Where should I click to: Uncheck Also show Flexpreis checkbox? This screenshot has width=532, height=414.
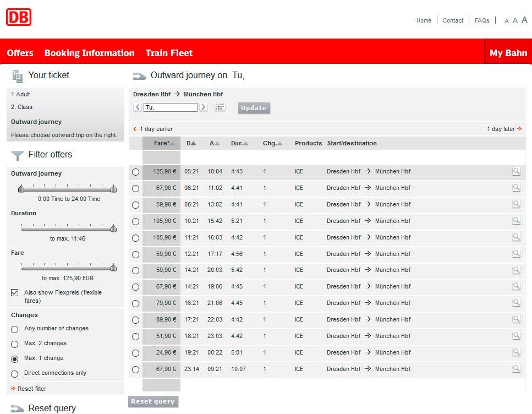15,293
